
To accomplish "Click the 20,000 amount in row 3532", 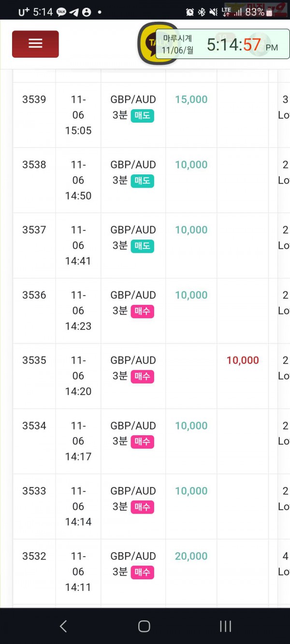I will pos(191,556).
